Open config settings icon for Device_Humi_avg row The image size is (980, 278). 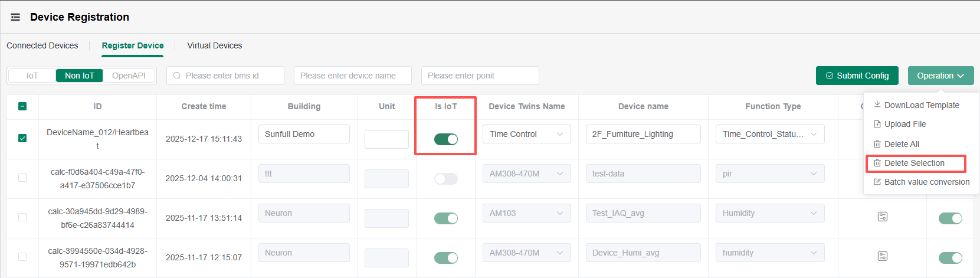tap(883, 256)
